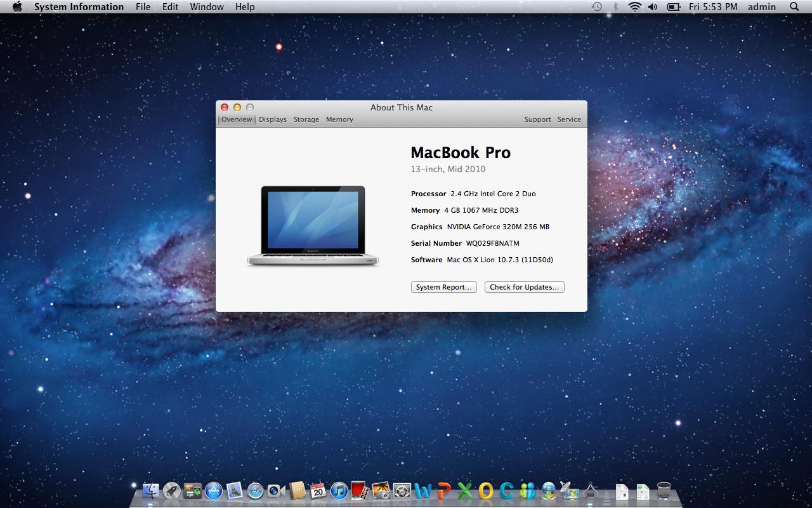Open Mission Control from the Dock
The image size is (812, 508).
click(193, 491)
